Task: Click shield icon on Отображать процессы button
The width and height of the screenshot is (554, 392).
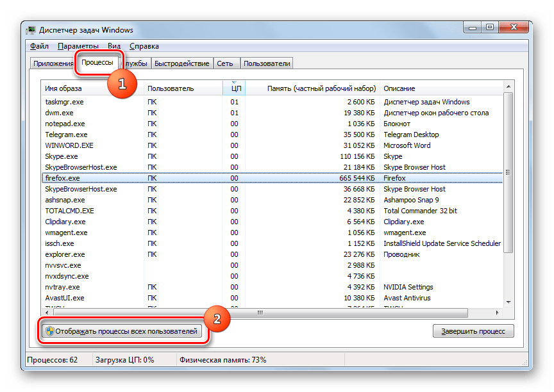Action: 50,331
